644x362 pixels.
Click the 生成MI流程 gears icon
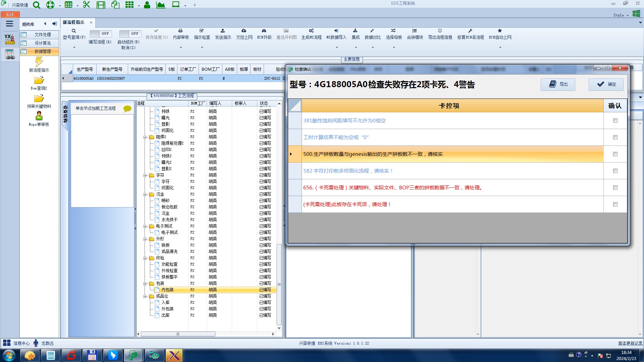[311, 31]
